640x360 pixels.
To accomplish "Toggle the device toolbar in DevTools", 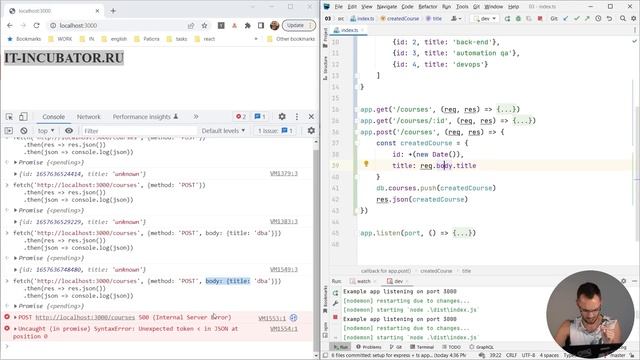I will [x=23, y=117].
